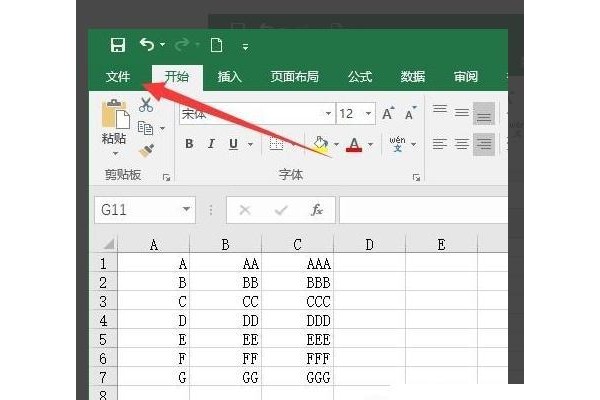This screenshot has height=400, width=600.
Task: Open the 页面布局 (Page Layout) tab
Action: tap(294, 77)
